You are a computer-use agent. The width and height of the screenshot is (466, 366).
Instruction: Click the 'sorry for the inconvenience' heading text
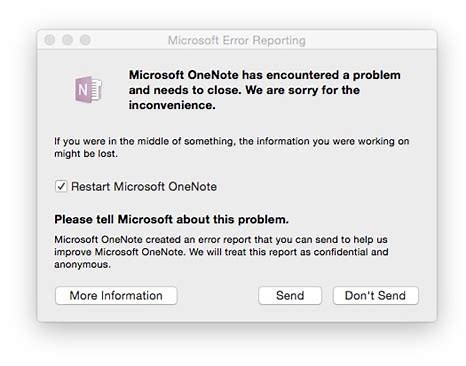pyautogui.click(x=244, y=97)
